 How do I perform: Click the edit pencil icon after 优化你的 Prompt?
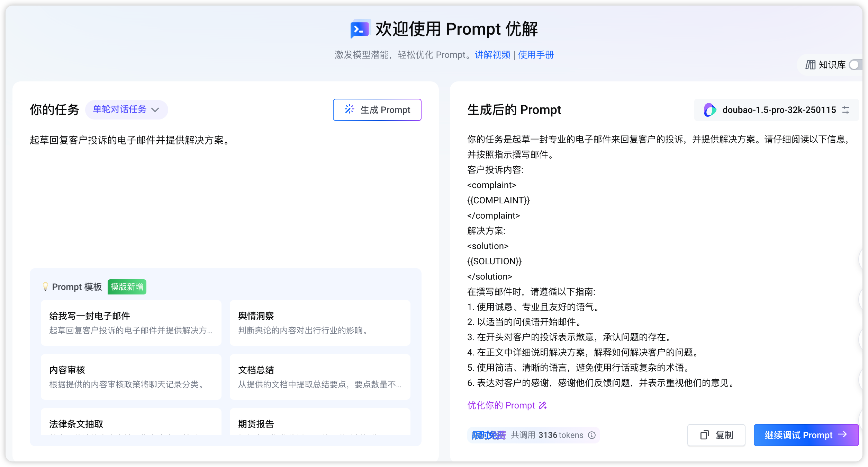click(543, 405)
